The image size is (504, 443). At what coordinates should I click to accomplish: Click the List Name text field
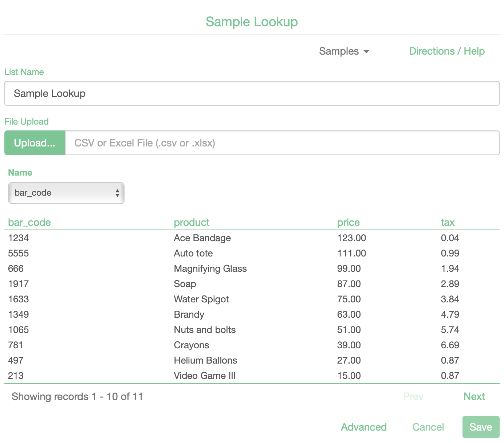coord(252,94)
